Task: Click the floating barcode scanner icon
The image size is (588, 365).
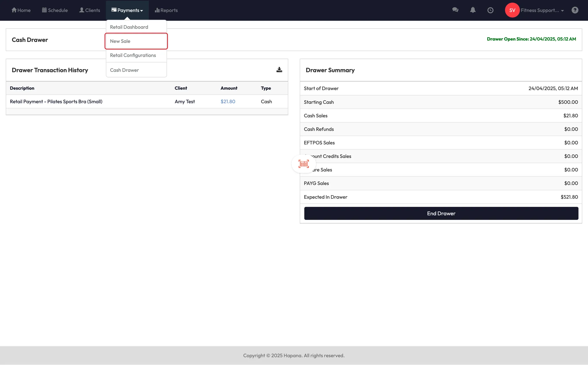Action: coord(303,164)
